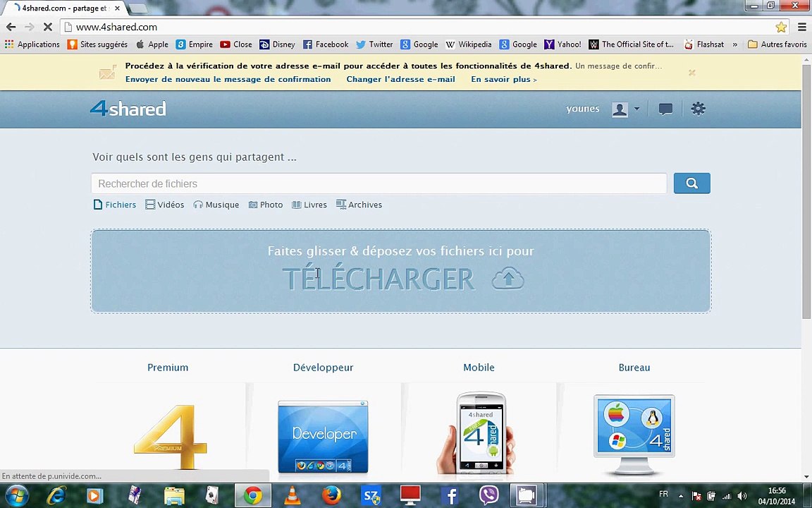Open Firefox from the taskbar
This screenshot has height=508, width=812.
(x=331, y=496)
